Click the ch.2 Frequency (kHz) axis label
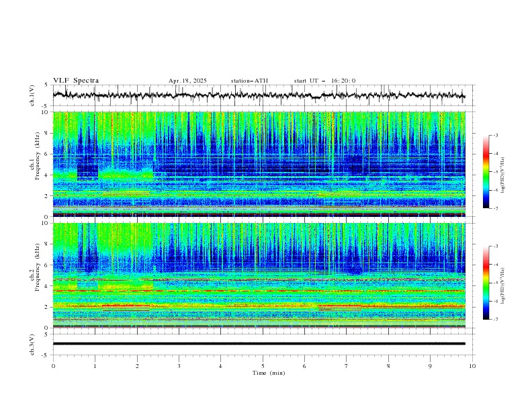 tap(34, 267)
